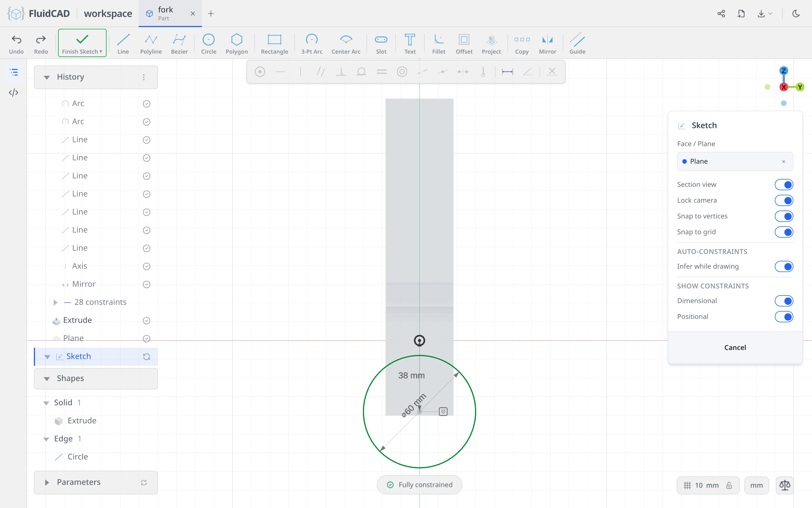Collapse the Edge group
Screen dimensions: 812x508
[x=46, y=439]
